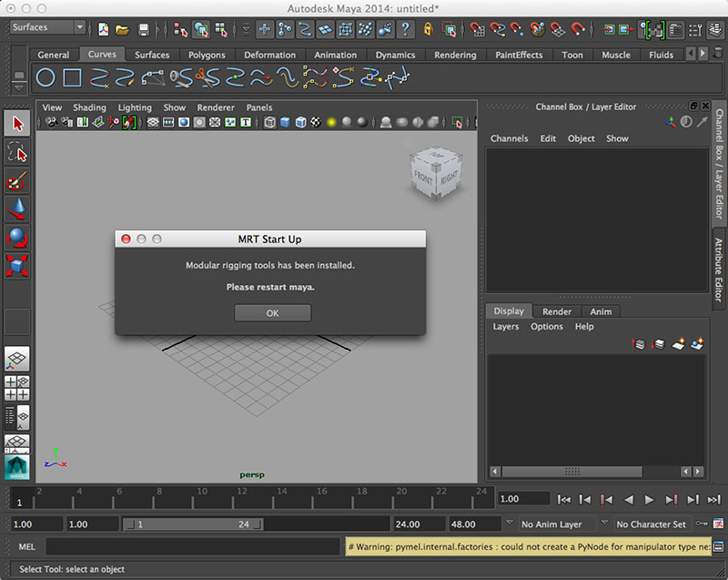Screen dimensions: 728x580
Task: Select the Rotate tool sphere icon
Action: click(x=17, y=238)
